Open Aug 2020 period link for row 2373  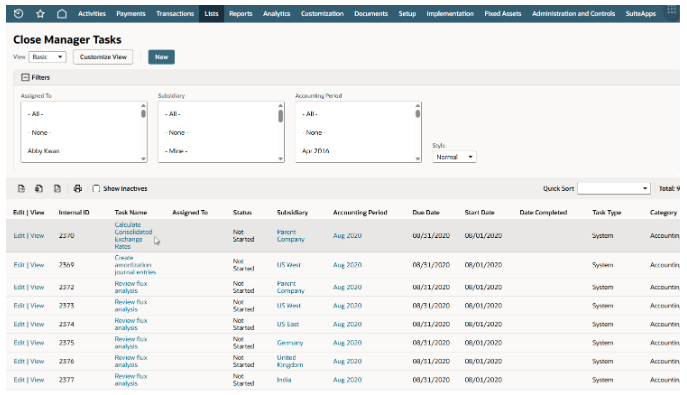(x=347, y=306)
